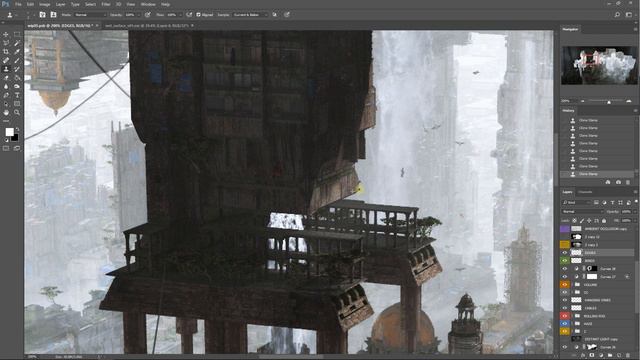640x360 pixels.
Task: Select the Eyedropper tool
Action: coord(17,51)
